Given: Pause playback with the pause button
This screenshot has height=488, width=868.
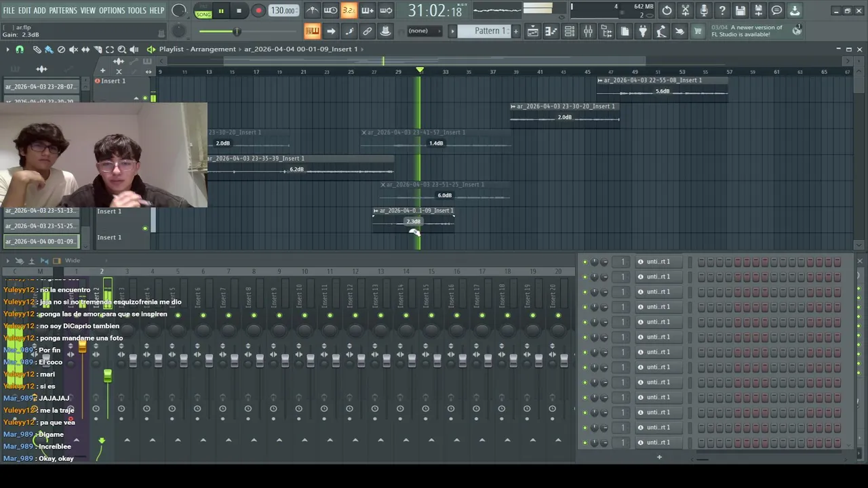Looking at the screenshot, I should 221,11.
